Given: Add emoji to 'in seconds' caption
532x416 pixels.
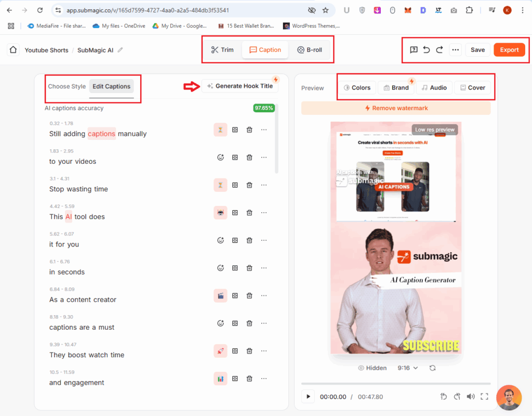Looking at the screenshot, I should (220, 268).
